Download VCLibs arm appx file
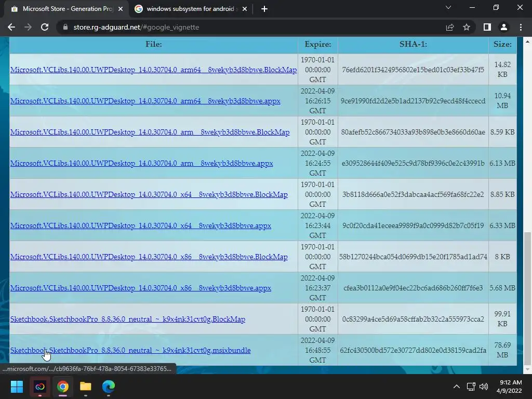 [x=141, y=164]
